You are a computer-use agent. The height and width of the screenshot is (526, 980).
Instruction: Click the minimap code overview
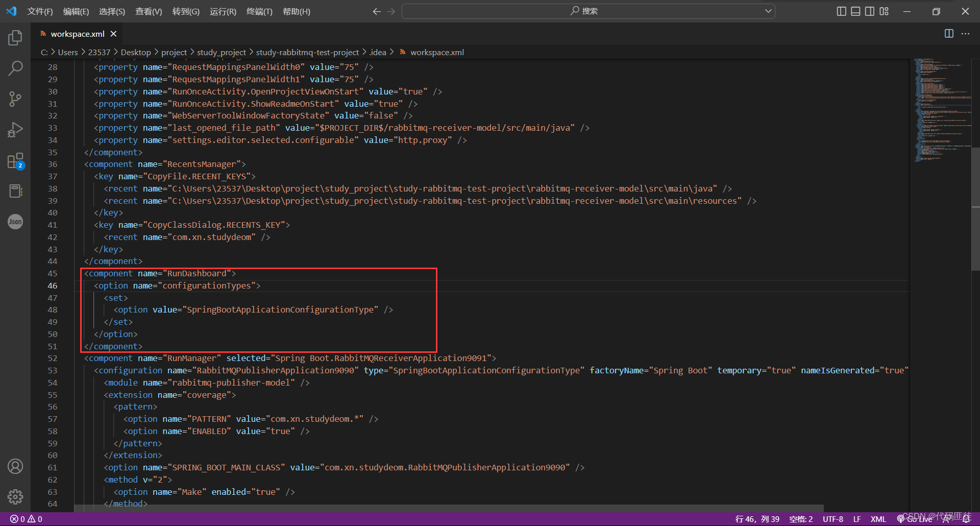(x=942, y=110)
